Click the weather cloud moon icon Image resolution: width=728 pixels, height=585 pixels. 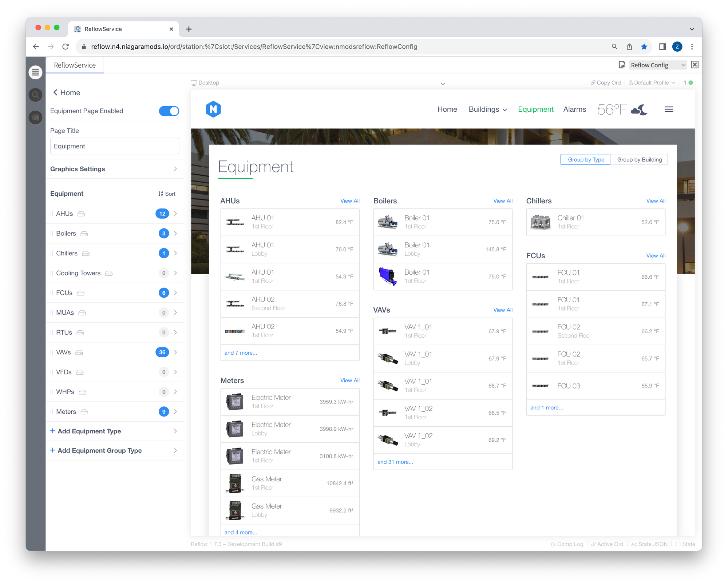(639, 109)
